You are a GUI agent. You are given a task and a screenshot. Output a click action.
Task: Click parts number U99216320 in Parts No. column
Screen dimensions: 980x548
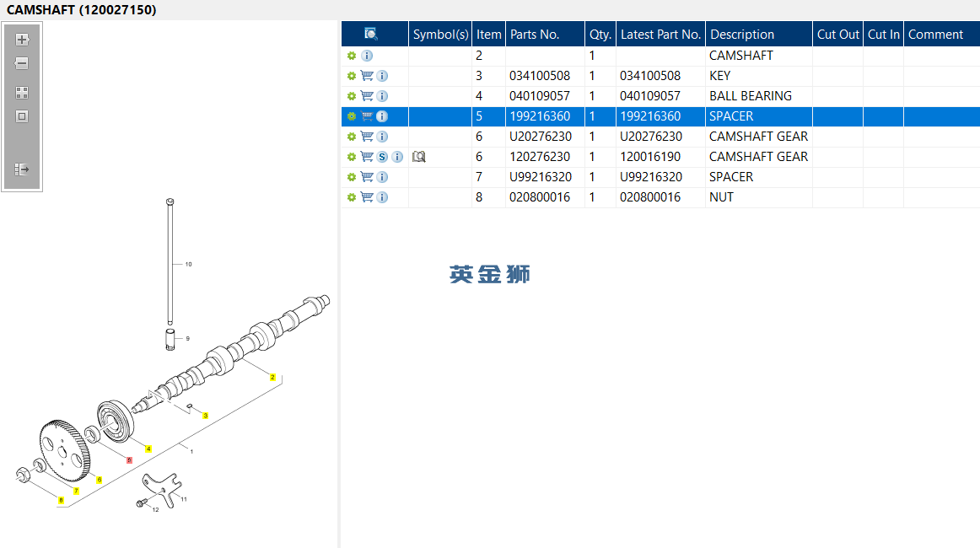coord(540,177)
